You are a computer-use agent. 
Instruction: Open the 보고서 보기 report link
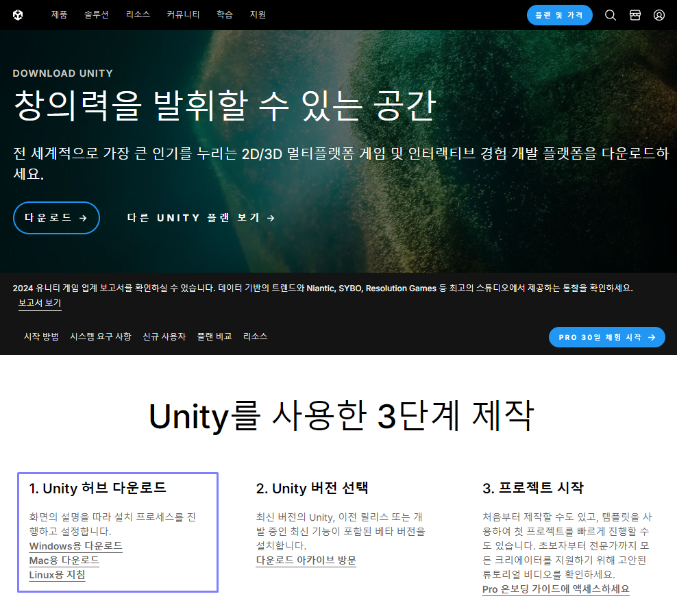pyautogui.click(x=40, y=302)
